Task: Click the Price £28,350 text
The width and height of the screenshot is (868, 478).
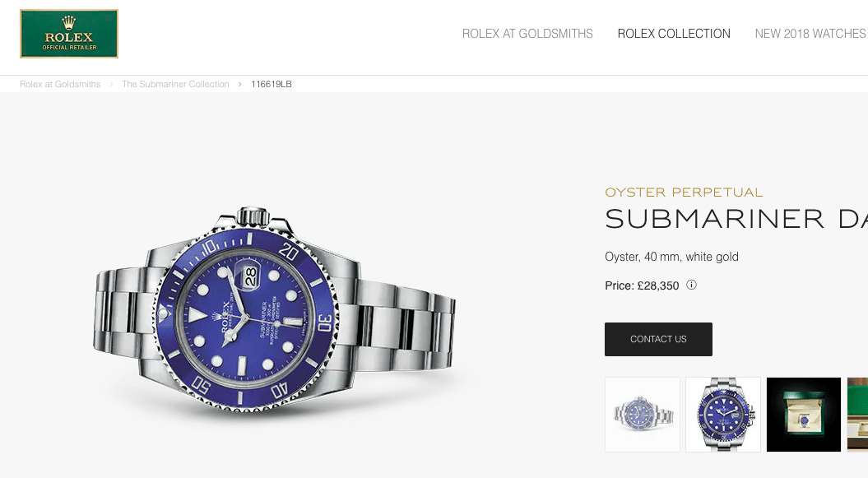Action: pos(642,285)
